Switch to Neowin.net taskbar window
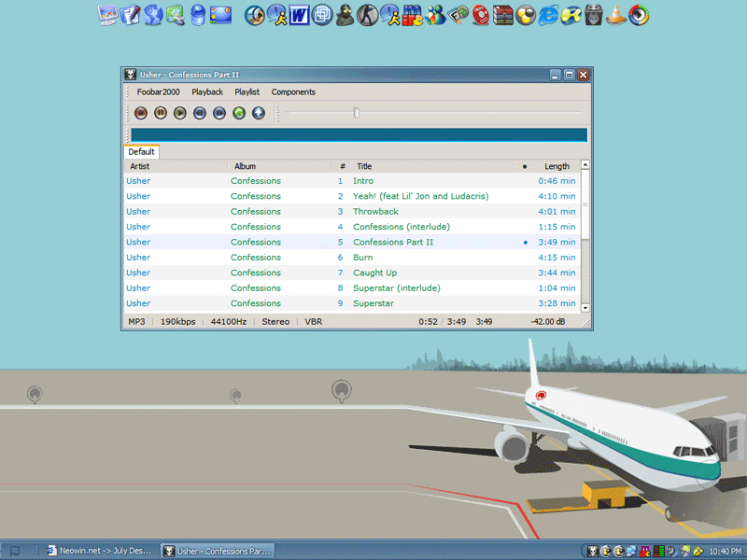This screenshot has width=747, height=560. coord(100,551)
